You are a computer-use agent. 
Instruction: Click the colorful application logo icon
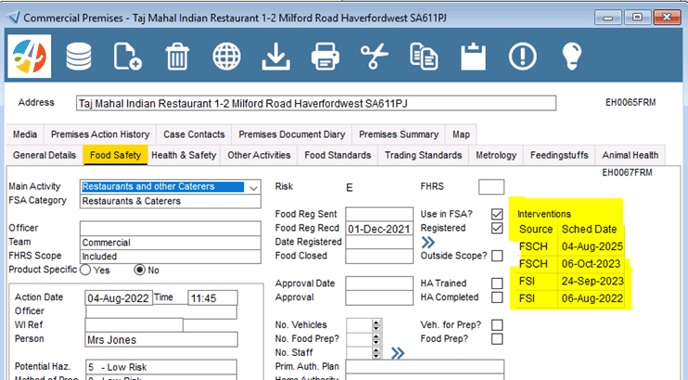[29, 56]
